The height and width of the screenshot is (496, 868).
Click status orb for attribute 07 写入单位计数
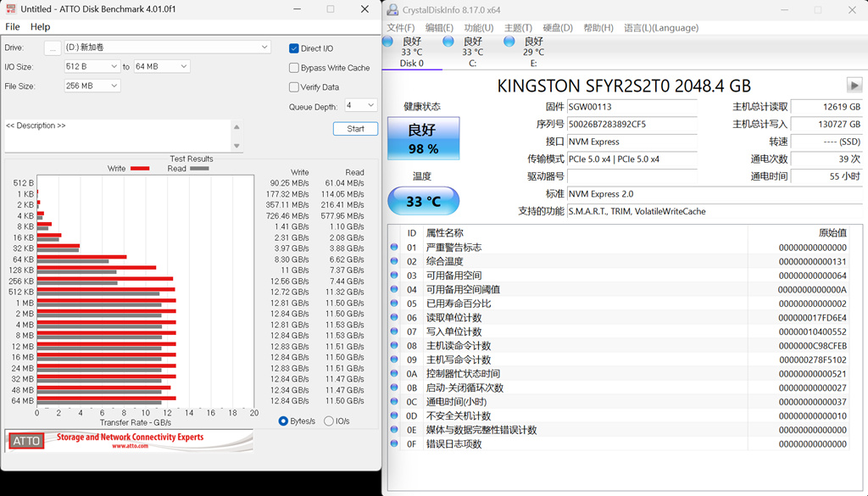tap(394, 331)
